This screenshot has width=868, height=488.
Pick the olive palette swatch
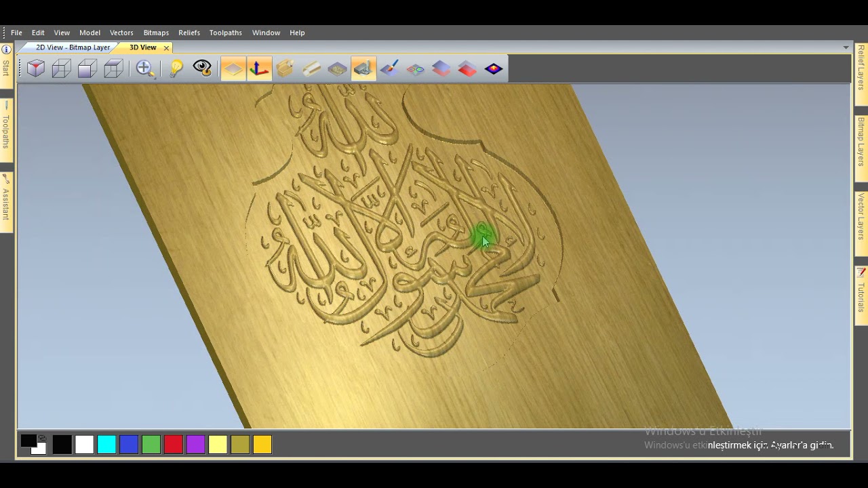(x=240, y=445)
